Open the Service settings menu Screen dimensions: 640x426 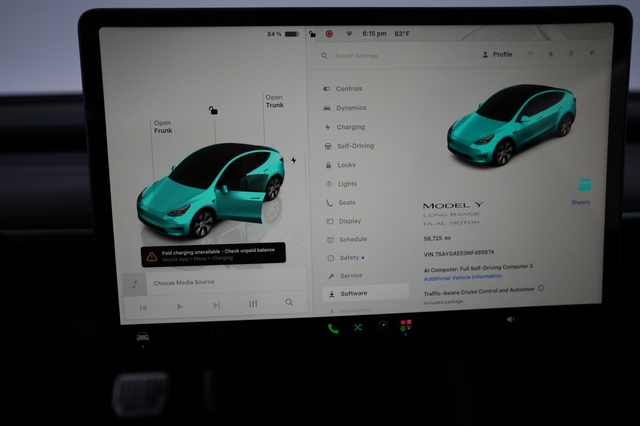pos(345,276)
